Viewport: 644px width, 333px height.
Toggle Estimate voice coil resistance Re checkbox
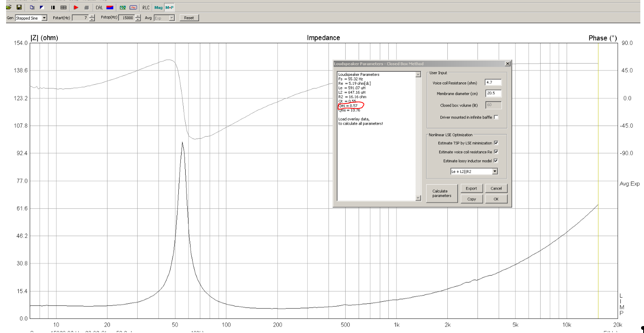point(496,152)
